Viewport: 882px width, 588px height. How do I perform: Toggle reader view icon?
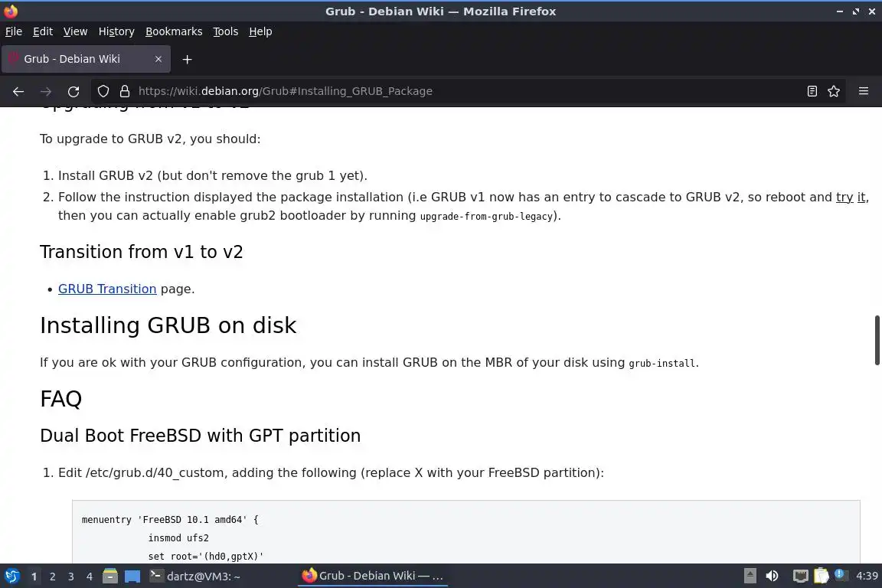point(812,91)
